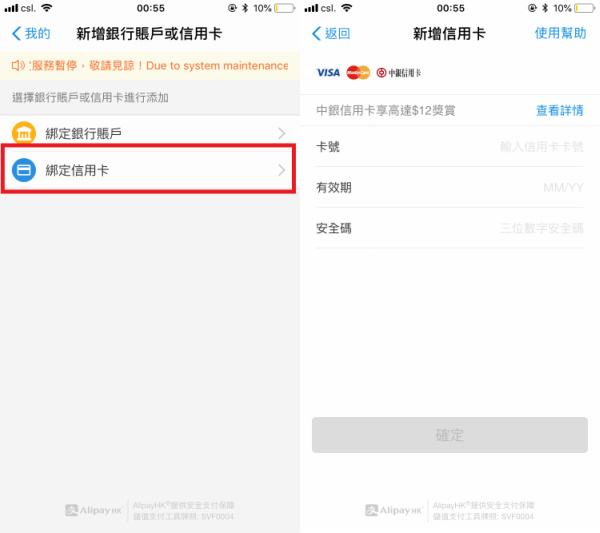This screenshot has width=600, height=533.
Task: Focus the 有效期 MM/YY field
Action: tap(450, 187)
